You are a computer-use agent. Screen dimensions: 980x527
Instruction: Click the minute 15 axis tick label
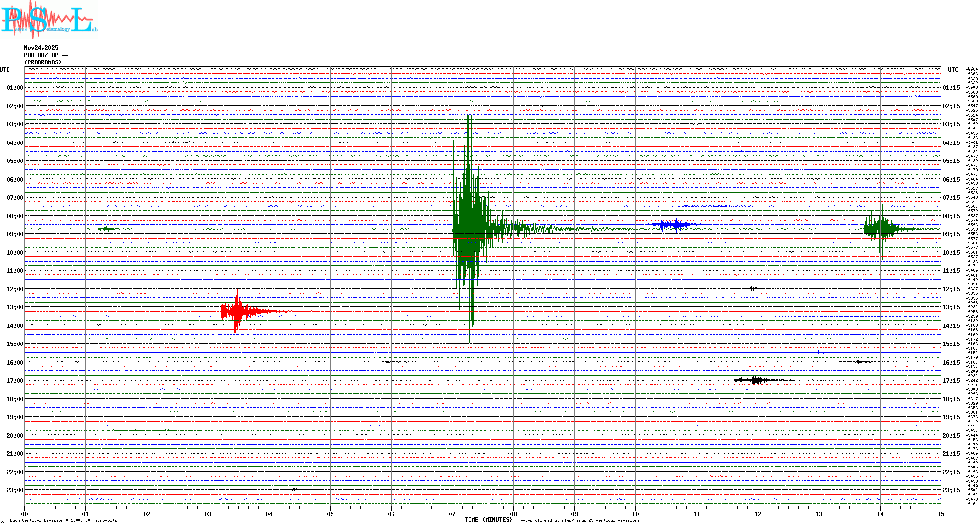click(941, 514)
